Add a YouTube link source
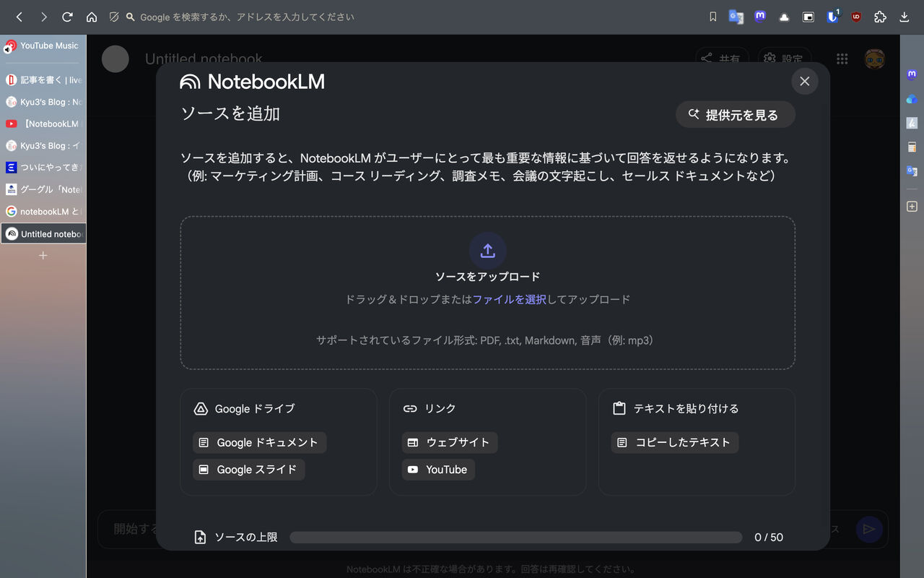This screenshot has width=924, height=578. 438,470
